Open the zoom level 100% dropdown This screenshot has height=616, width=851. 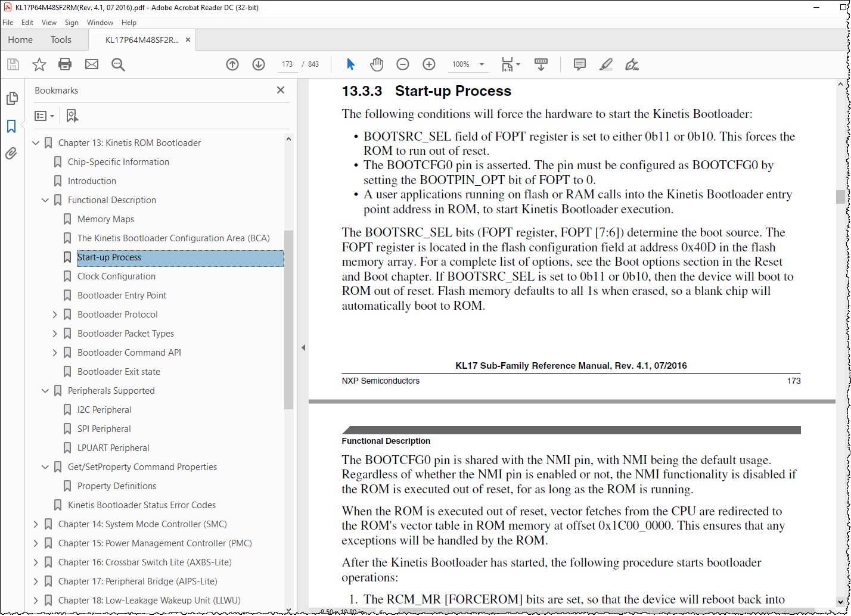pos(468,64)
